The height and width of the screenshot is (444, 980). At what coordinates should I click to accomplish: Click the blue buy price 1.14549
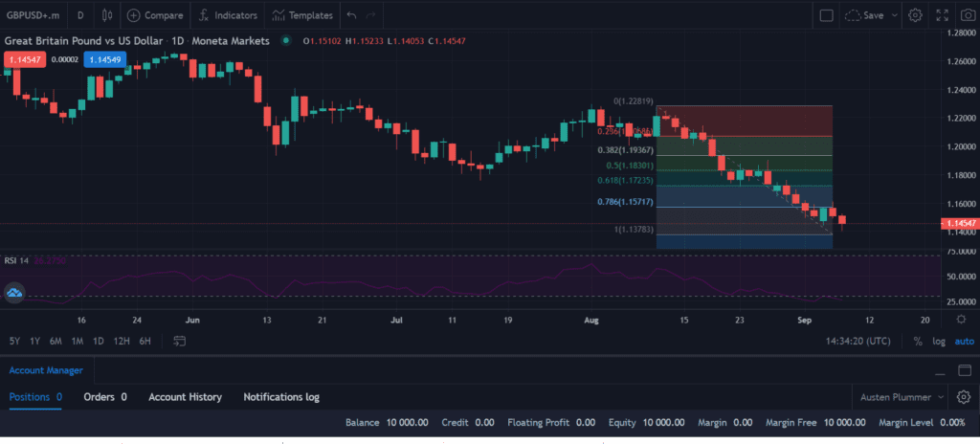click(105, 60)
